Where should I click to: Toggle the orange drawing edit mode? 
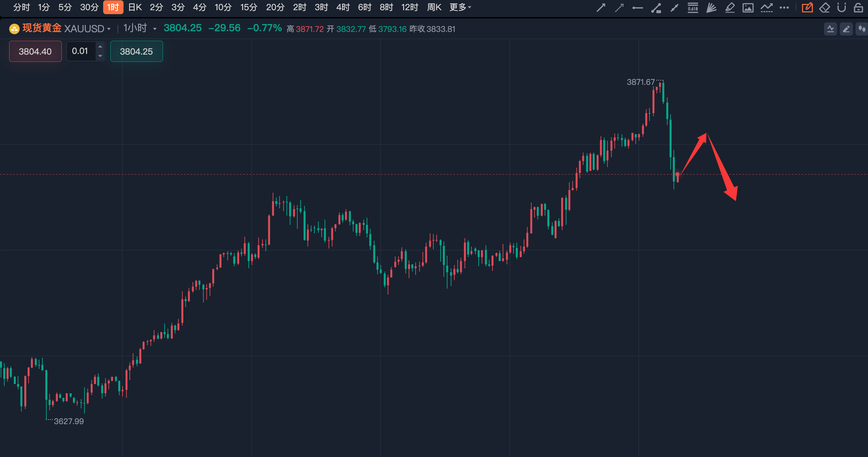(x=807, y=8)
